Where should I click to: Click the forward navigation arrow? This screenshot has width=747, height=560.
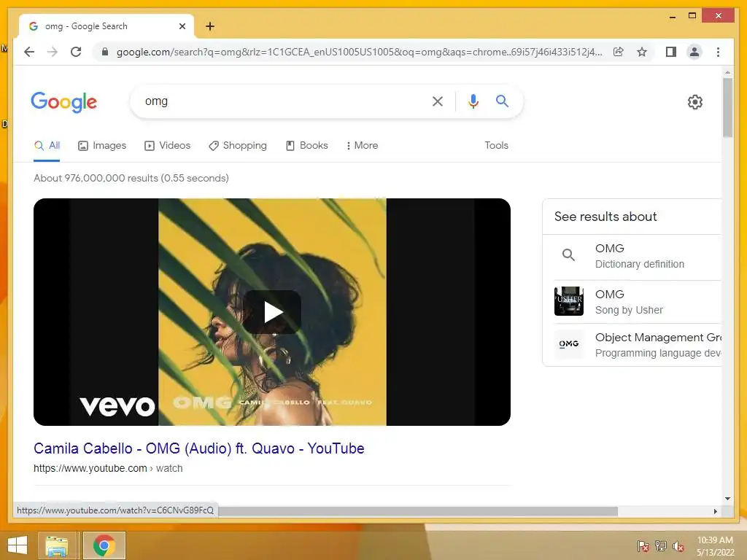click(53, 52)
